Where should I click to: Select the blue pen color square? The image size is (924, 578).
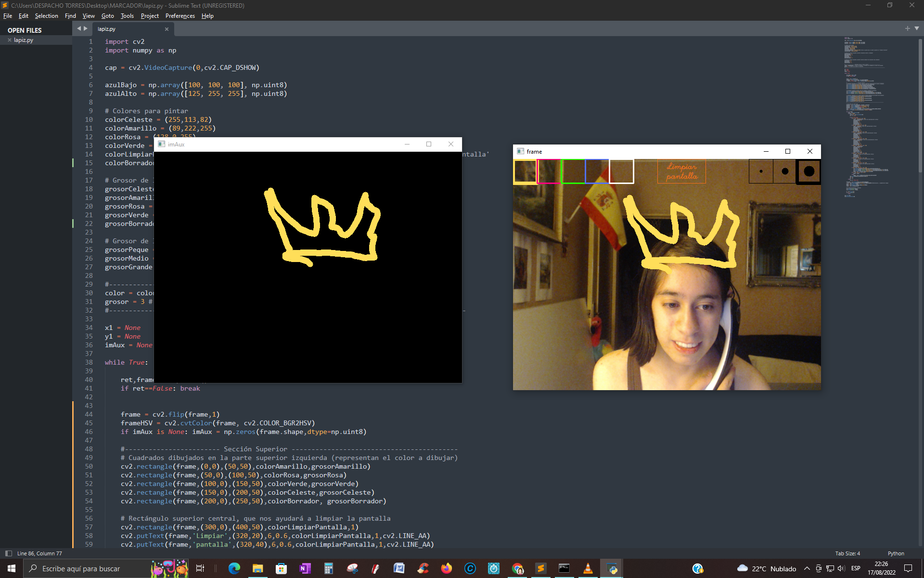(x=597, y=171)
